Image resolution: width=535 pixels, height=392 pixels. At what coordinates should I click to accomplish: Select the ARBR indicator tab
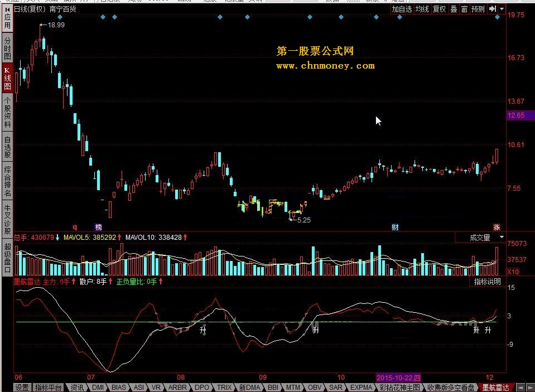pos(177,388)
